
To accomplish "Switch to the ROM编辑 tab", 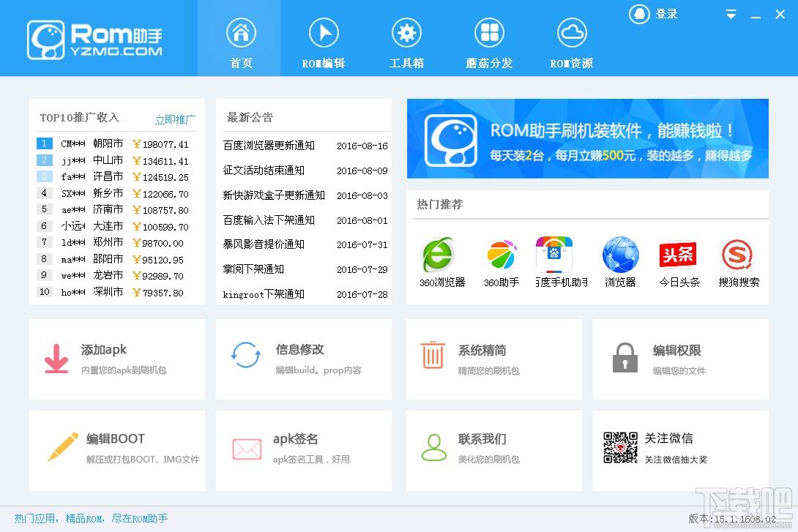I will [x=324, y=42].
